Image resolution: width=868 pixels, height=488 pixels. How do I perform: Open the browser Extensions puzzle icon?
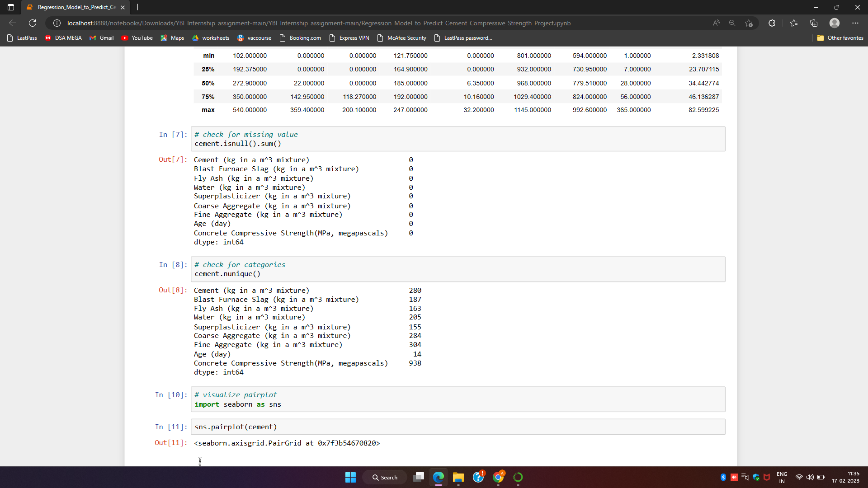click(772, 23)
